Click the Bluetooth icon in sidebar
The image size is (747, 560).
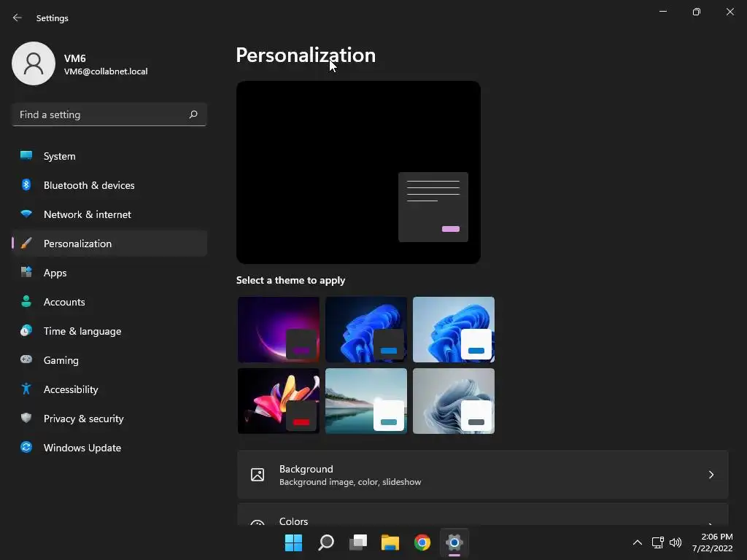[x=26, y=184]
